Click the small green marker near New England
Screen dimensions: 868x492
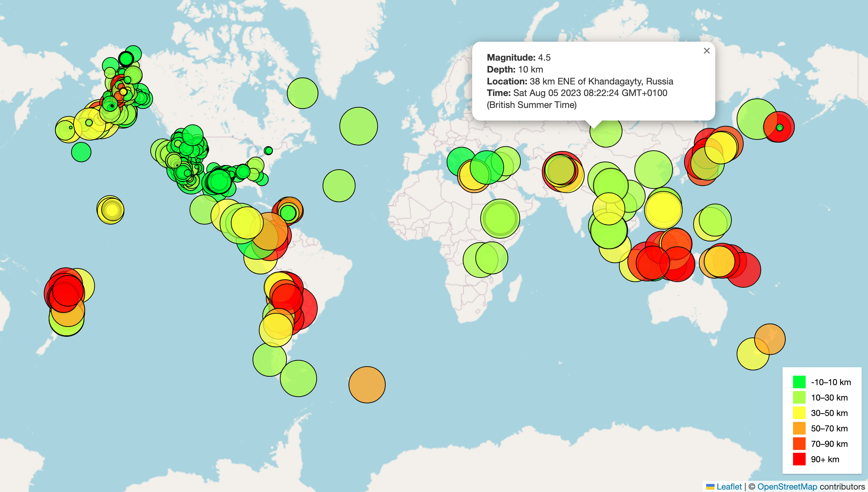pos(268,151)
